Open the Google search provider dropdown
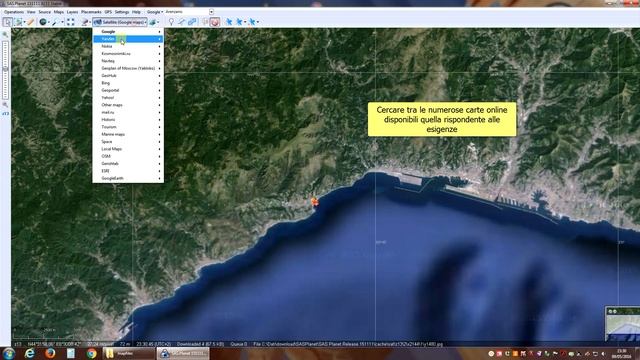Screen dimensions: 640x360 [x=155, y=12]
